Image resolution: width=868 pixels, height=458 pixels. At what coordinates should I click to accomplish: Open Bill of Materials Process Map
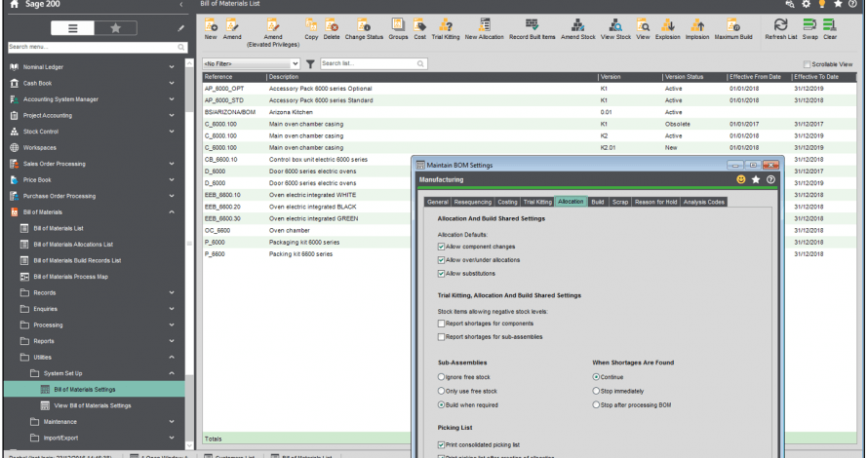click(x=71, y=277)
